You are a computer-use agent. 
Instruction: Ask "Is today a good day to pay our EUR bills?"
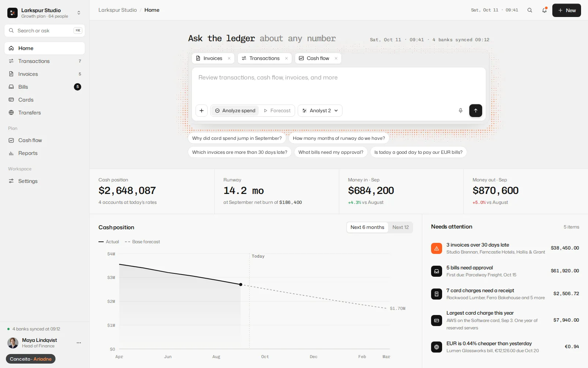[x=419, y=152]
